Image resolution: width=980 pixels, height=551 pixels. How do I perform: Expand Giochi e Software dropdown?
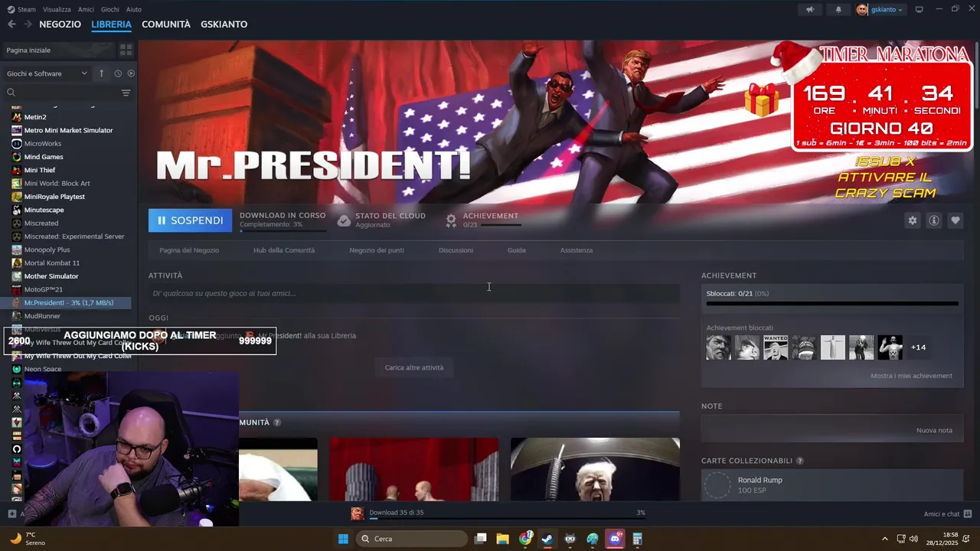point(47,73)
